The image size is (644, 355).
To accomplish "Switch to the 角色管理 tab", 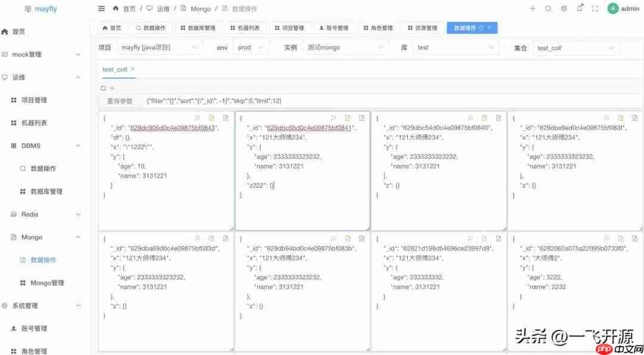I will 378,27.
